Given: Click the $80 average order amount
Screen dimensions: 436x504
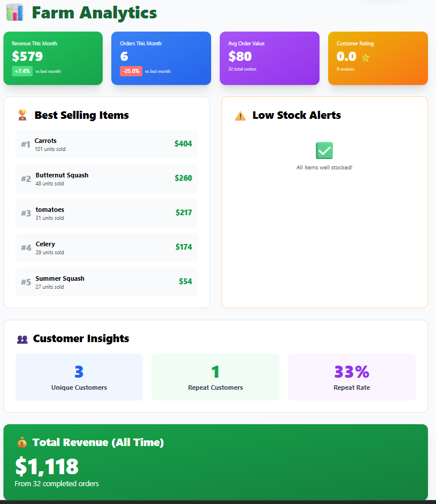Looking at the screenshot, I should pyautogui.click(x=240, y=57).
